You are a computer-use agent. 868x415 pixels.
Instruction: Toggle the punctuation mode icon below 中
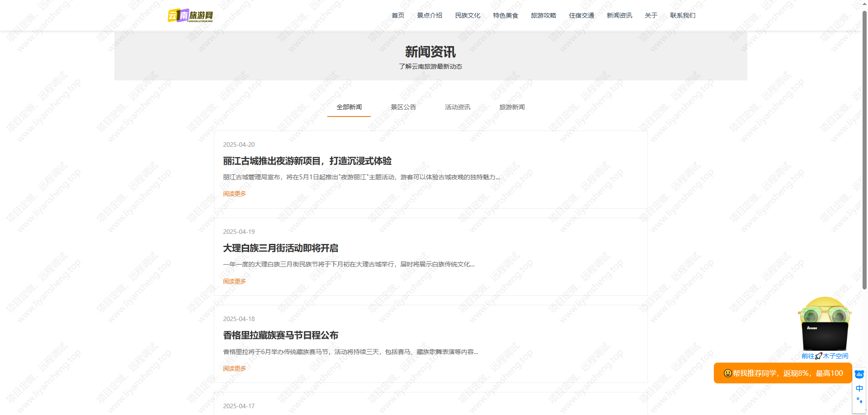tap(859, 401)
